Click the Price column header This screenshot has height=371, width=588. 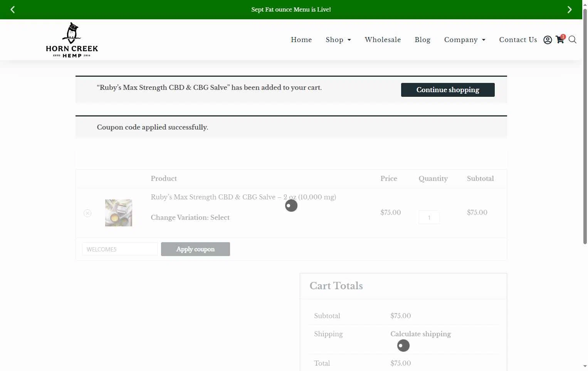388,179
